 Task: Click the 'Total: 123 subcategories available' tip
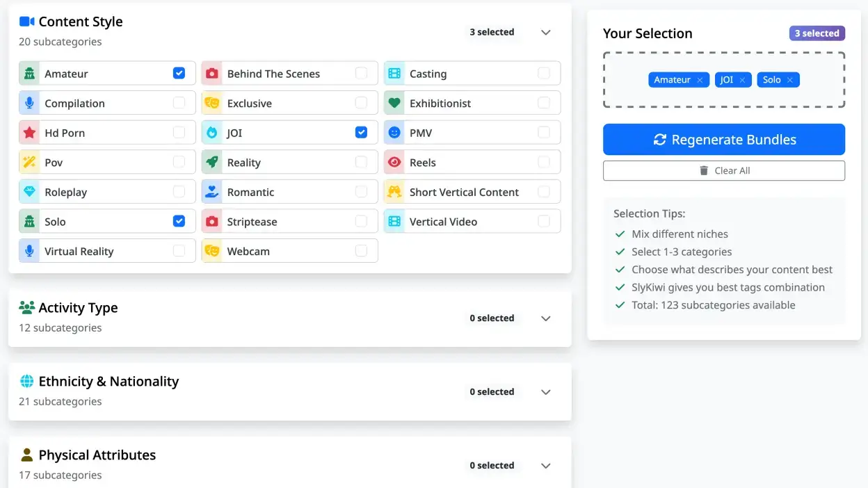(x=714, y=305)
